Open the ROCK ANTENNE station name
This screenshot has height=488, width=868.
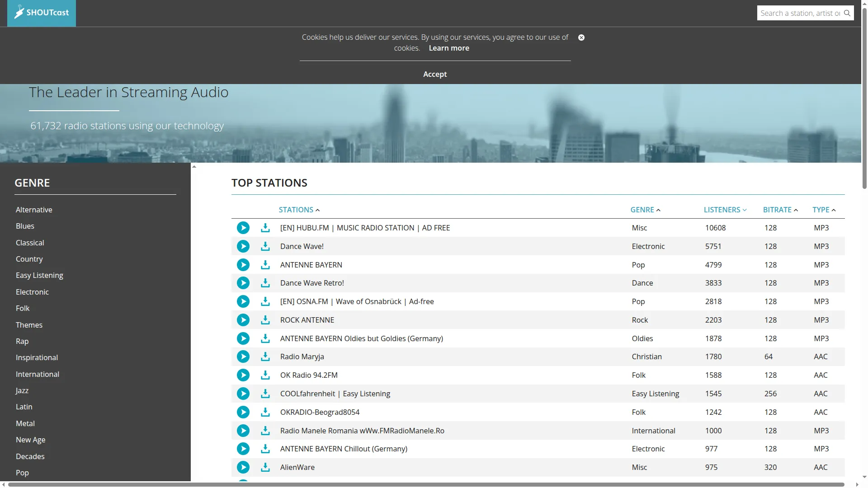pyautogui.click(x=307, y=320)
